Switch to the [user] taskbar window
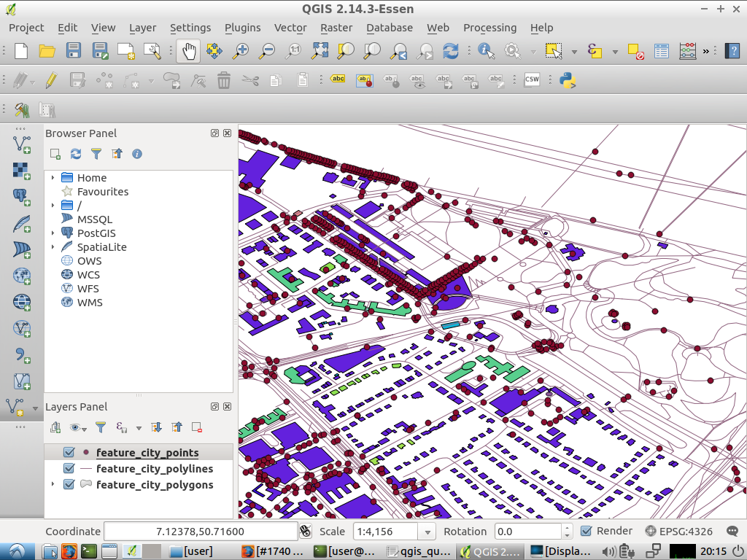This screenshot has width=747, height=560. pos(192,551)
